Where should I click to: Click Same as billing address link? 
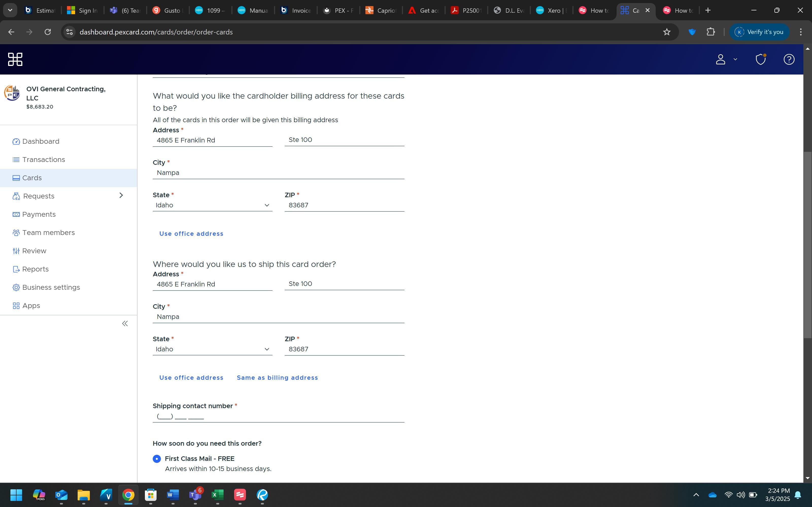point(277,377)
